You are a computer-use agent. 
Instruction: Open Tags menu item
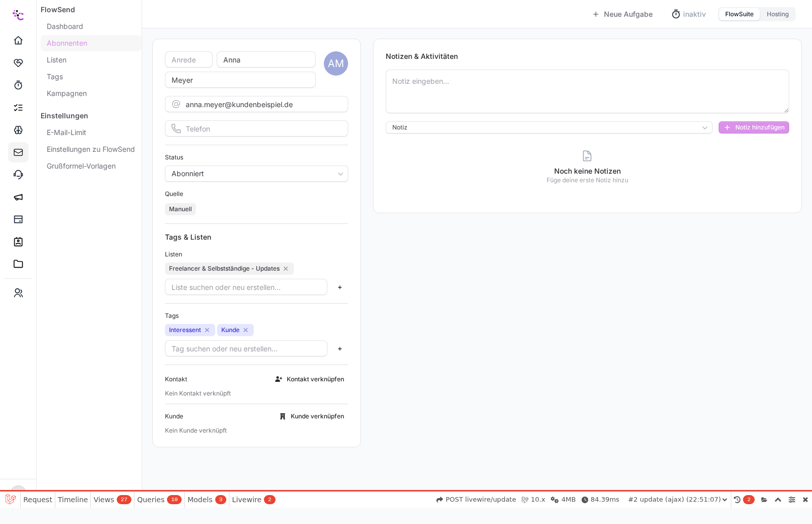[x=91, y=77]
